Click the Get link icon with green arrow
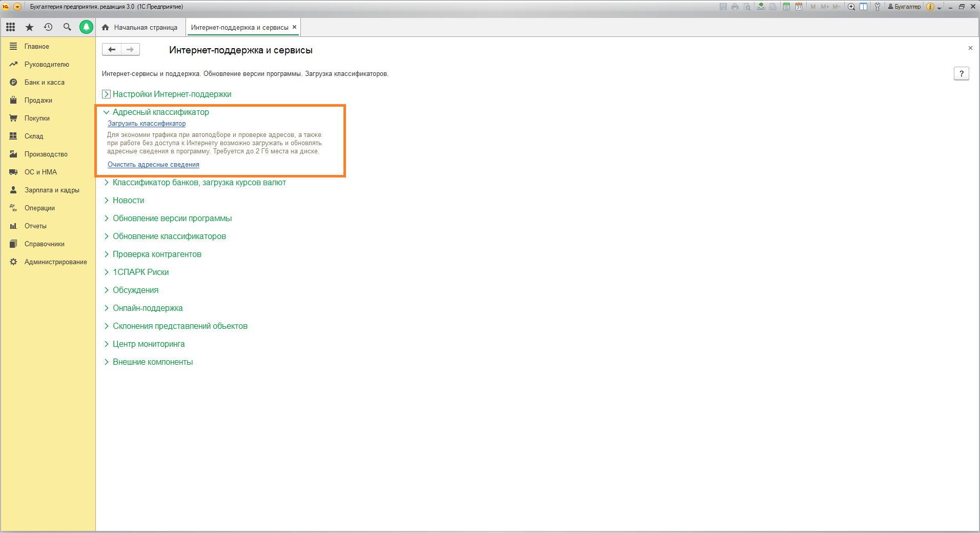 pos(761,7)
